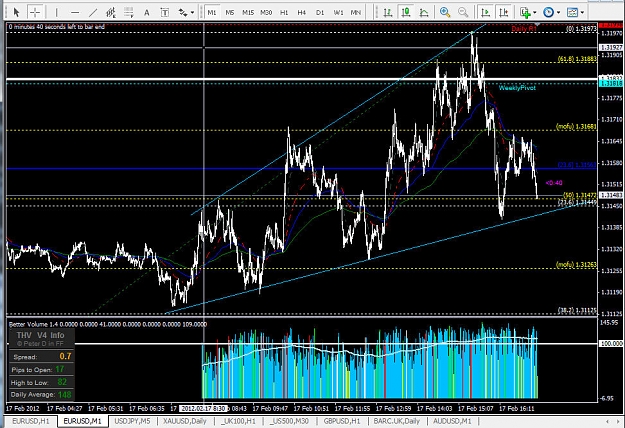Click the Daily R1 label
This screenshot has width=625, height=428.
(x=524, y=29)
